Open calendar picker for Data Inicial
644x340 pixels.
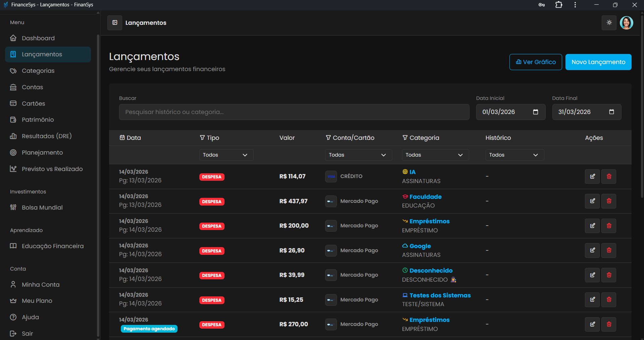[536, 112]
